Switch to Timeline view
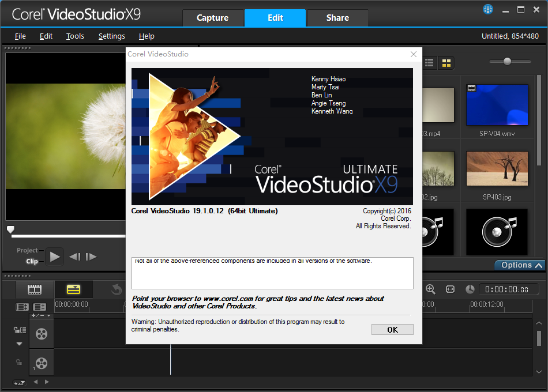The height and width of the screenshot is (392, 548). 73,289
